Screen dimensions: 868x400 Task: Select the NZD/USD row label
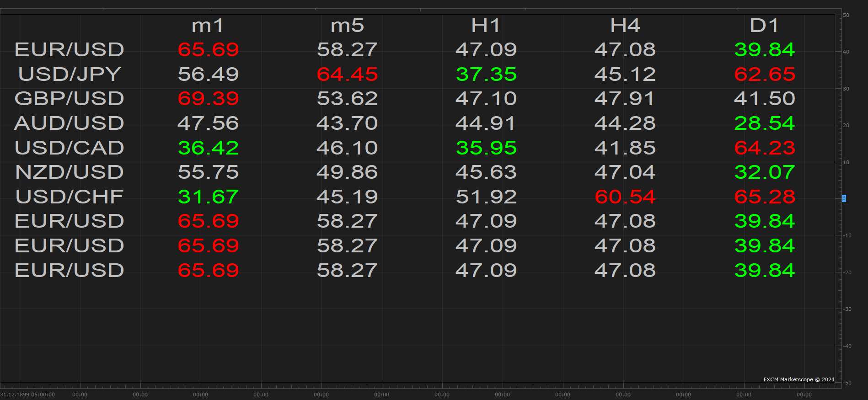pos(70,172)
